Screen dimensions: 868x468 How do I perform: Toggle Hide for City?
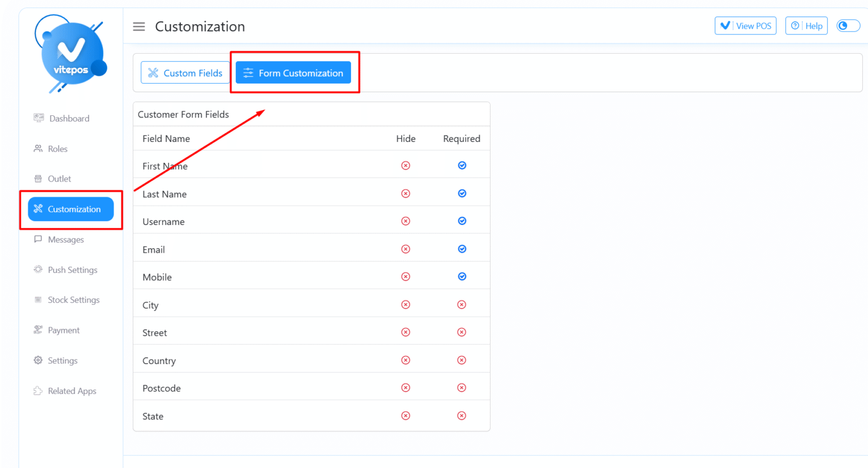pos(406,305)
